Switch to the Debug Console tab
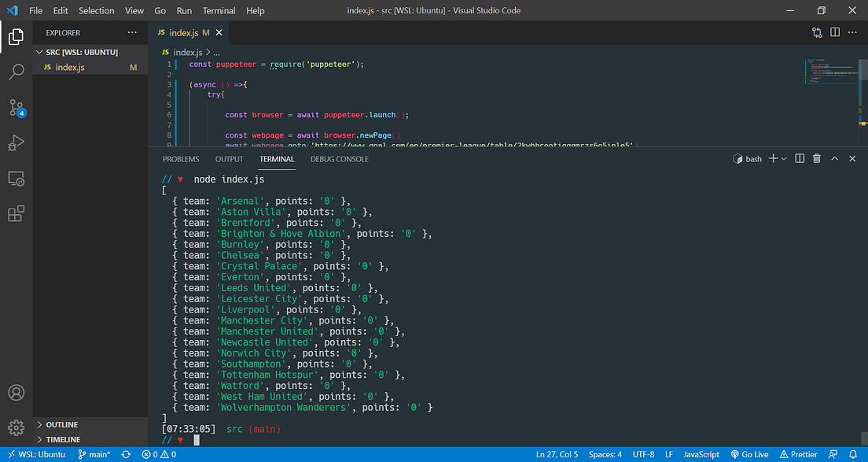 pyautogui.click(x=340, y=159)
